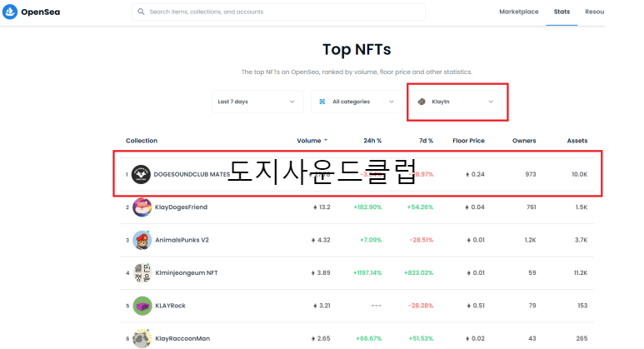Click the Klaytn chain icon
Image resolution: width=644 pixels, height=349 pixels.
click(x=422, y=102)
